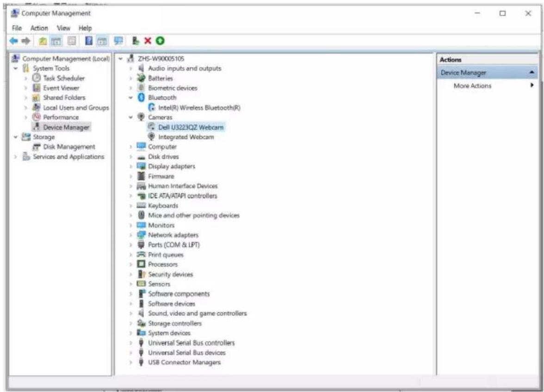Select Software devices category
The image size is (544, 392).
171,304
